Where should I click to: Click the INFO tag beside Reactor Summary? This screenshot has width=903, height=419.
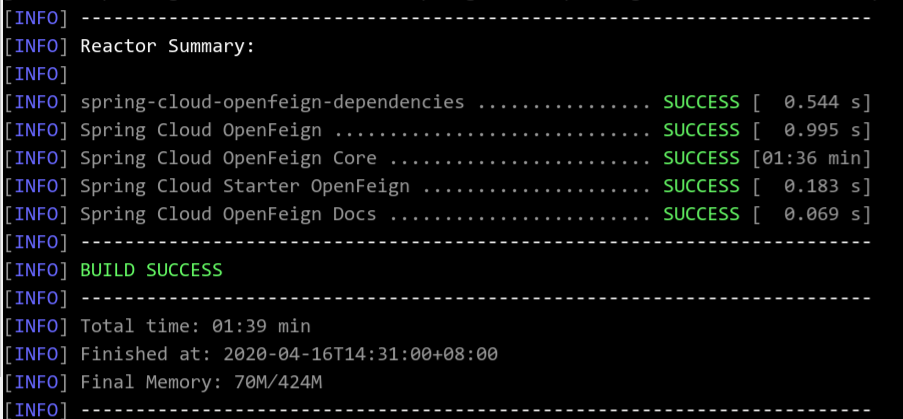click(36, 46)
